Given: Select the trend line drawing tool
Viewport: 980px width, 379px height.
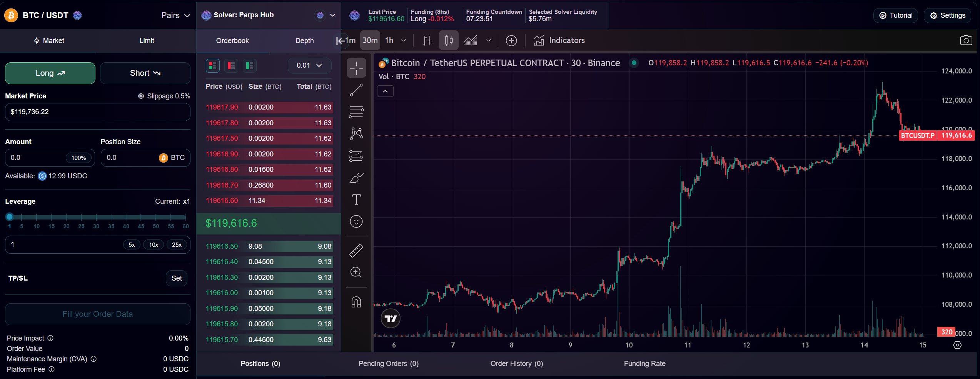Looking at the screenshot, I should (356, 90).
